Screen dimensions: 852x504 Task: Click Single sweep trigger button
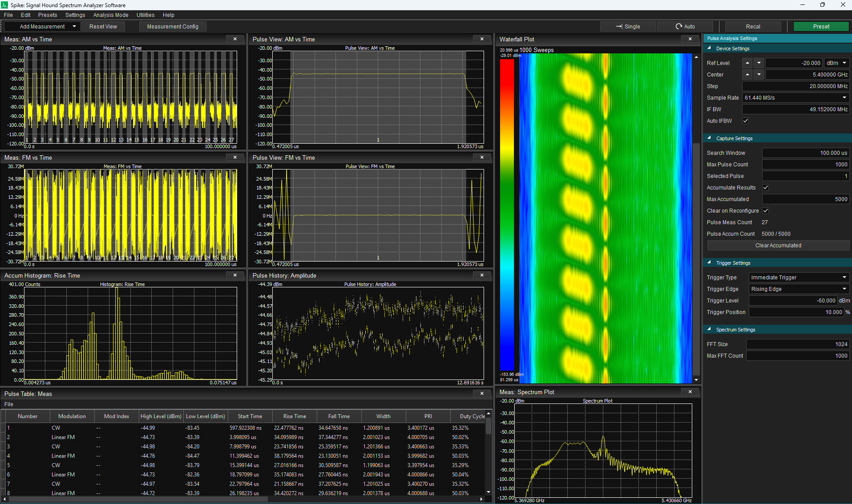[x=628, y=27]
